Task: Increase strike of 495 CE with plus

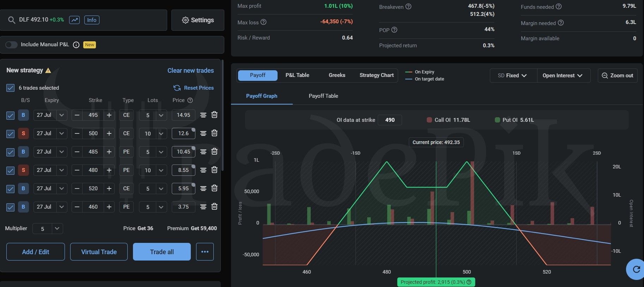Action: [x=109, y=115]
